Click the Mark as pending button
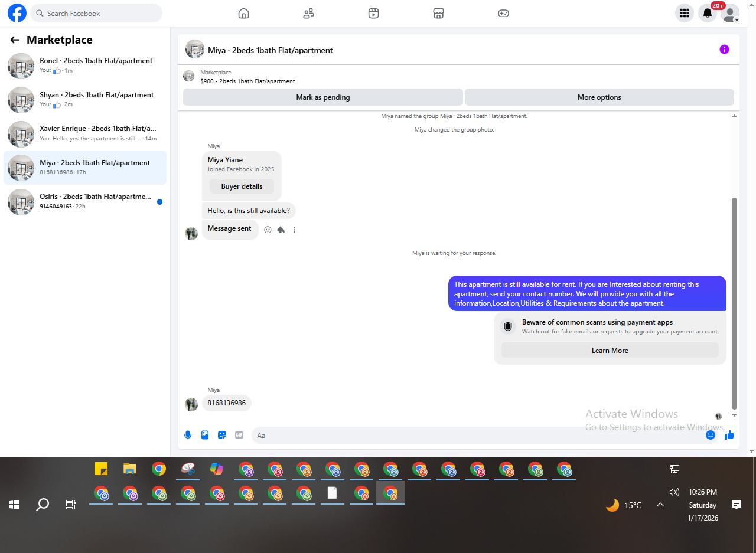Screen dimensions: 756x553 click(x=323, y=97)
